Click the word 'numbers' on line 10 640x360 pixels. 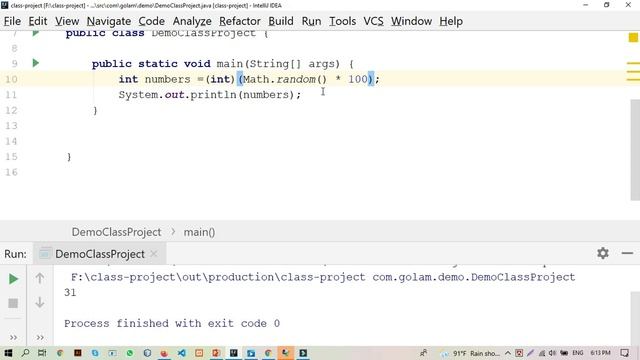point(167,79)
